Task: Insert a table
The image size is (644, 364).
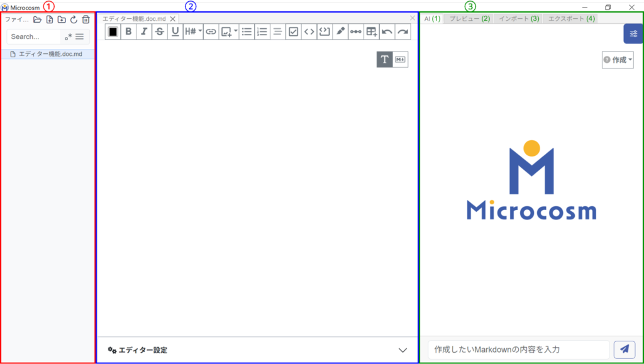Action: click(371, 31)
